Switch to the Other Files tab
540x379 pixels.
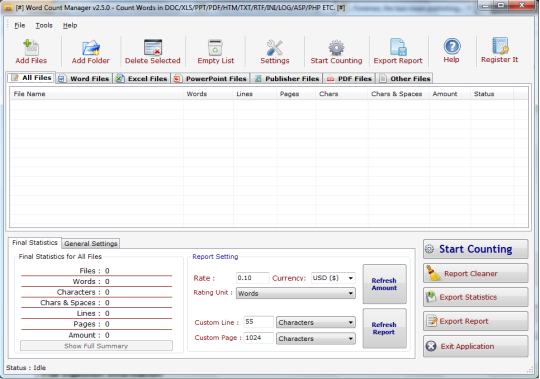[404, 79]
